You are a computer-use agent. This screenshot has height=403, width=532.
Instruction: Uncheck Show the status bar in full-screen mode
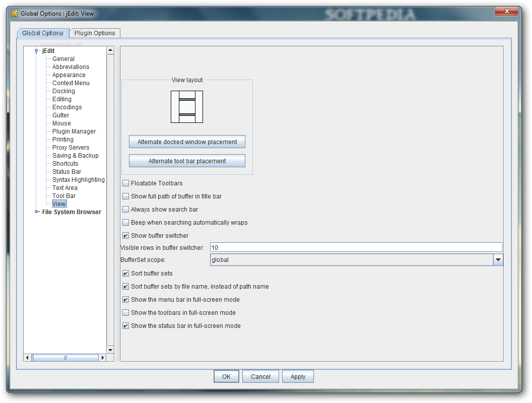pos(125,325)
